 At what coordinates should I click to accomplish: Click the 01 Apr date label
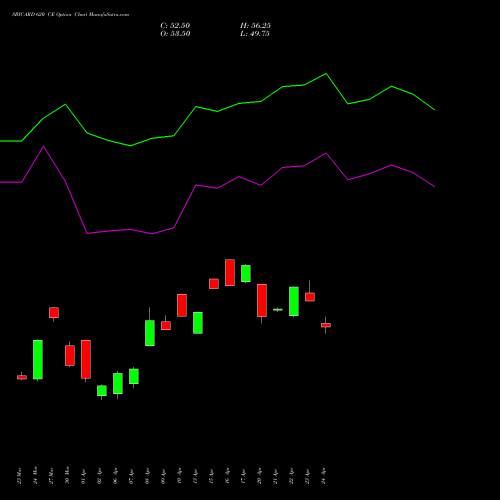pyautogui.click(x=83, y=476)
